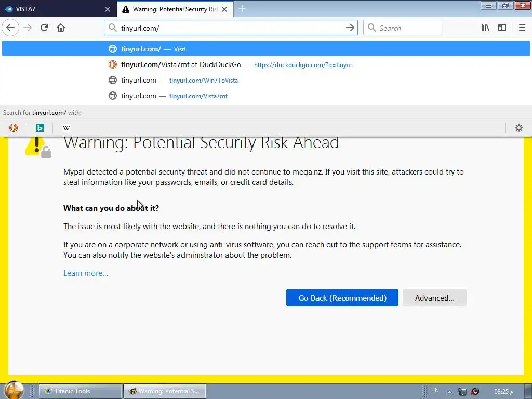The width and height of the screenshot is (532, 399).
Task: Click the 08:25 taskbar clock
Action: click(x=503, y=392)
